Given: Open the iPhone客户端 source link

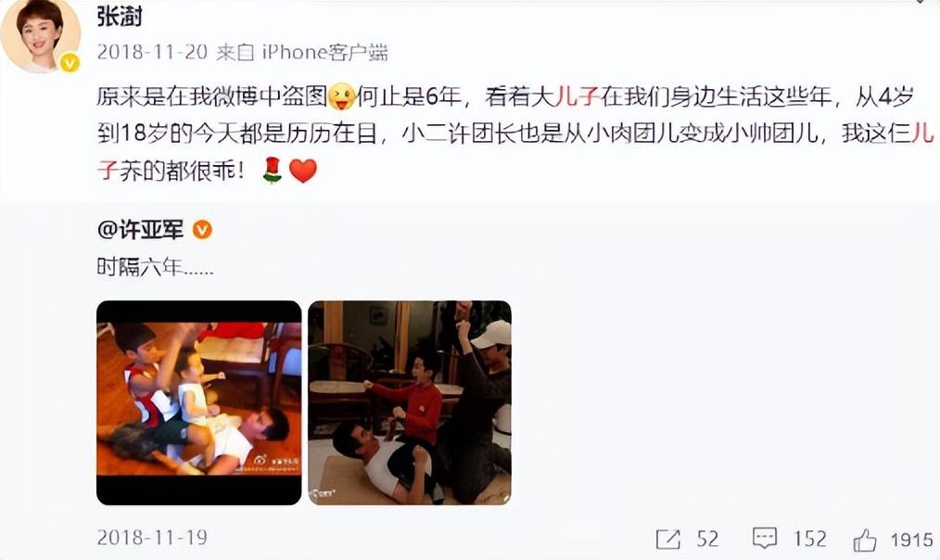Looking at the screenshot, I should 325,52.
